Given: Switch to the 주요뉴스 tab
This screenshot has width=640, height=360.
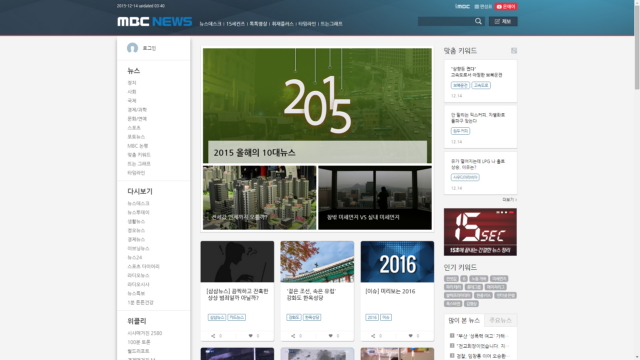Looking at the screenshot, I should pyautogui.click(x=500, y=320).
